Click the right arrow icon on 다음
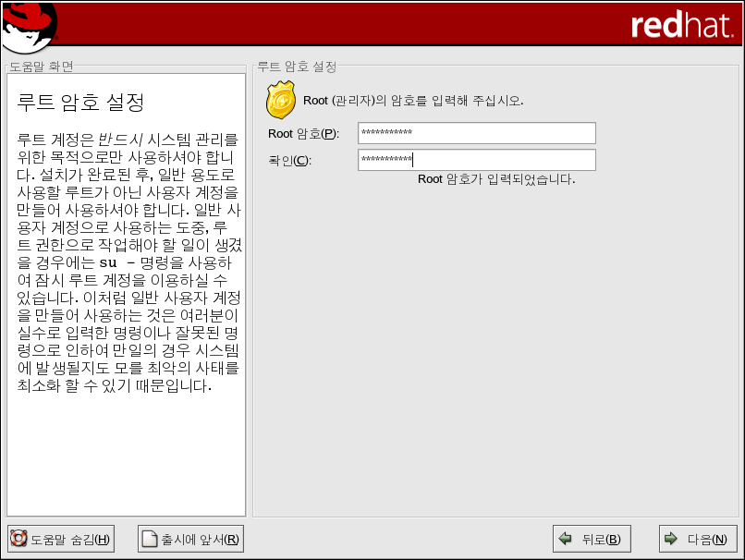The height and width of the screenshot is (560, 745). [670, 540]
